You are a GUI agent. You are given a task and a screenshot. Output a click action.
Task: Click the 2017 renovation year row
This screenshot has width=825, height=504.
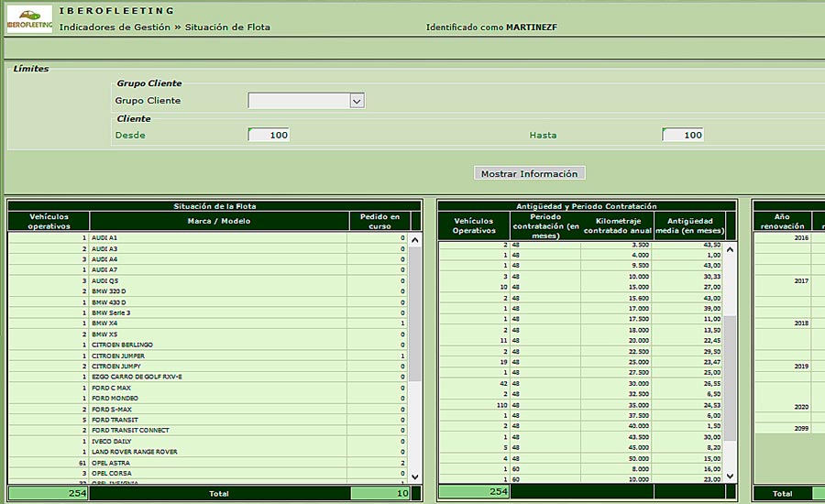[x=783, y=281]
